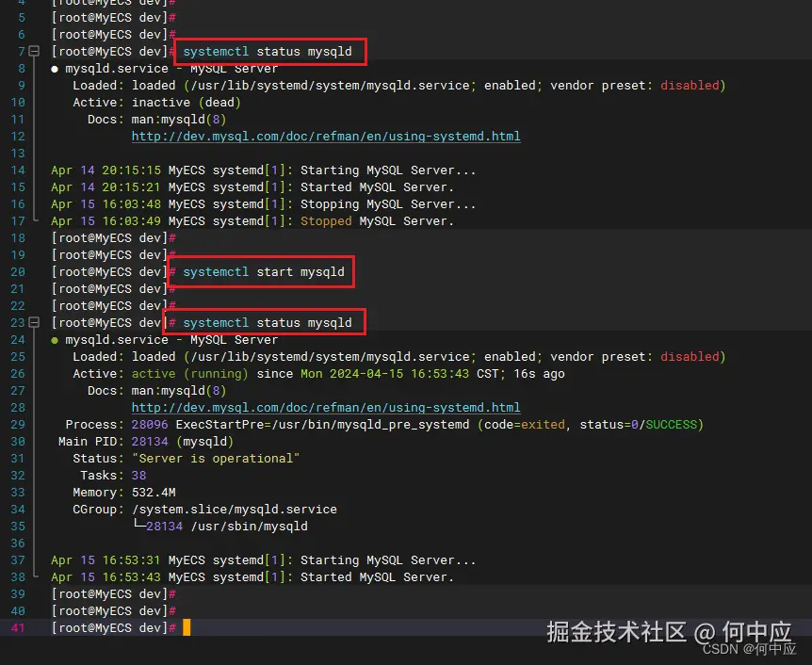
Task: Click the Tasks value 38
Action: coord(138,476)
